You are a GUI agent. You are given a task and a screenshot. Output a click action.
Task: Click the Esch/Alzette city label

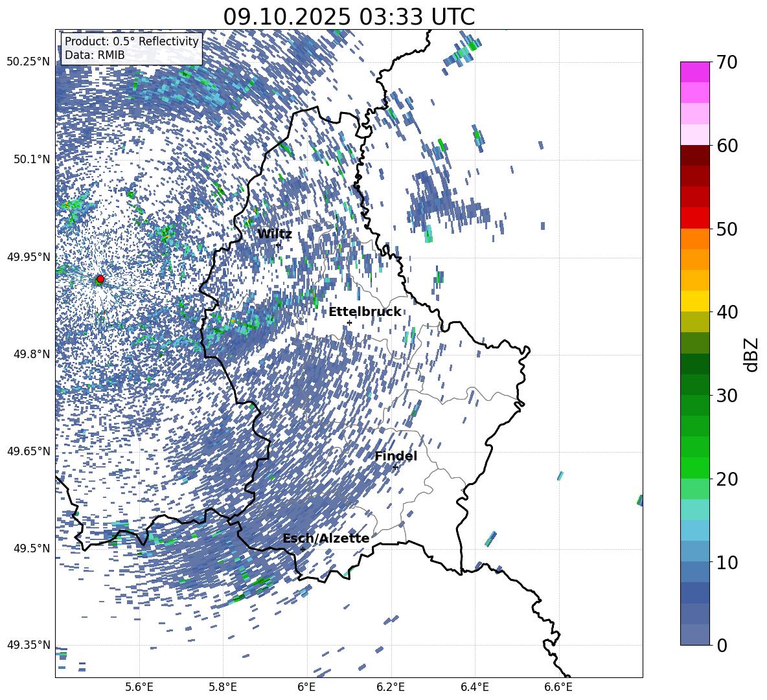click(326, 539)
